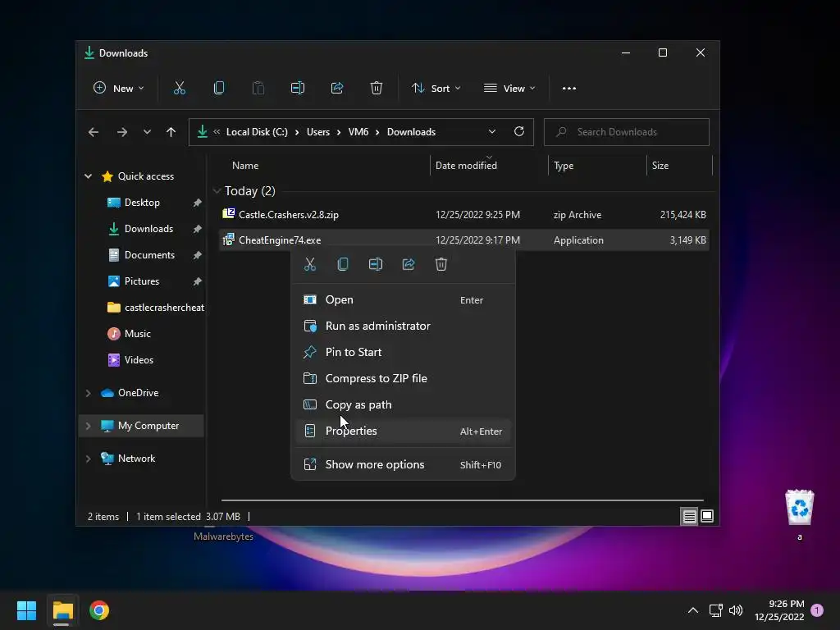Expand the Network tree node

(88, 459)
